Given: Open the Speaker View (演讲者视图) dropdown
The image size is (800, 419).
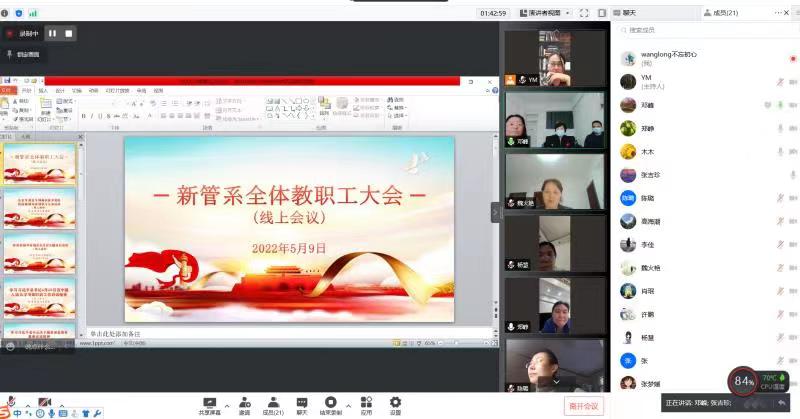Looking at the screenshot, I should click(x=548, y=13).
